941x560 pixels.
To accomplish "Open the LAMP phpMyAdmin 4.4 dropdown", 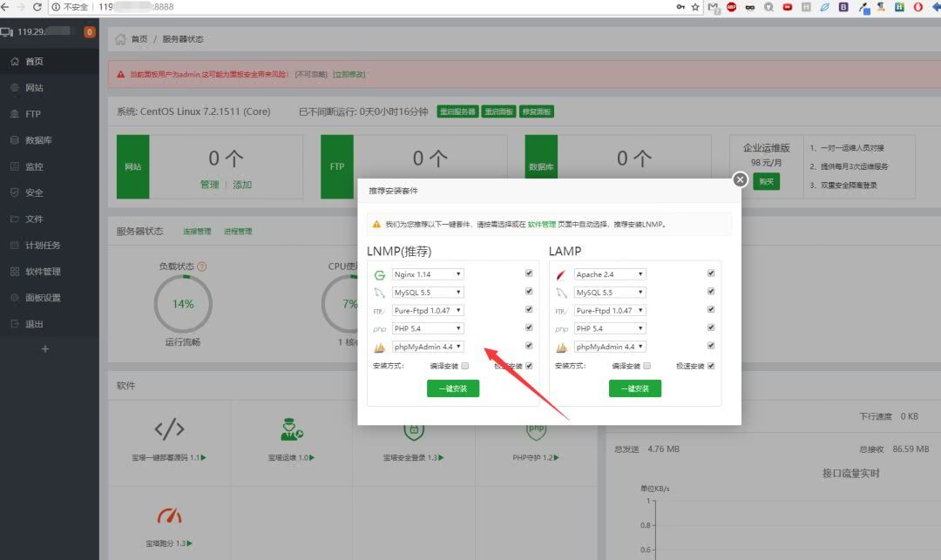I will [610, 347].
